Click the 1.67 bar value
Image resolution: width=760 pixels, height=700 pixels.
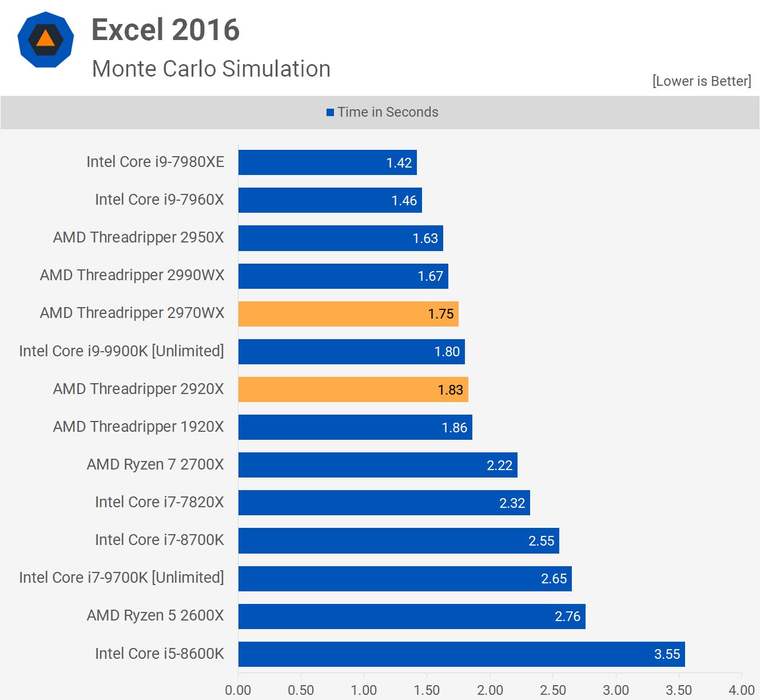[x=431, y=276]
